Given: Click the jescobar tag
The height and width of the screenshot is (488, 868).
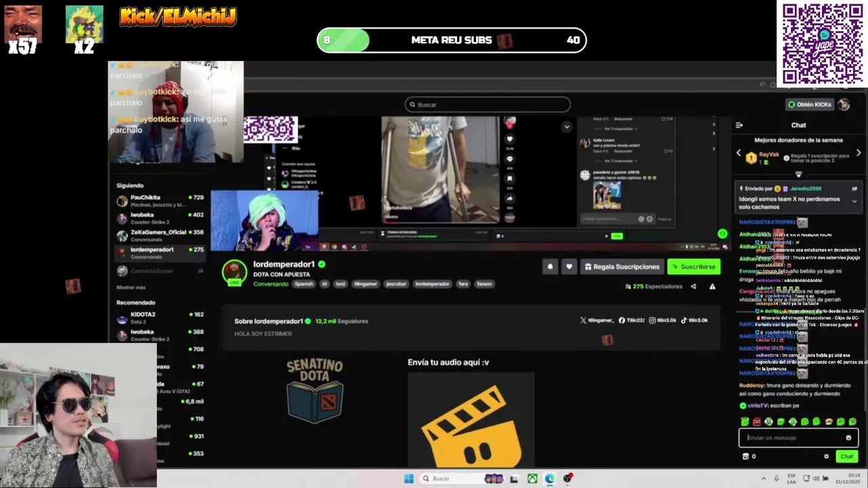Looking at the screenshot, I should (x=396, y=284).
